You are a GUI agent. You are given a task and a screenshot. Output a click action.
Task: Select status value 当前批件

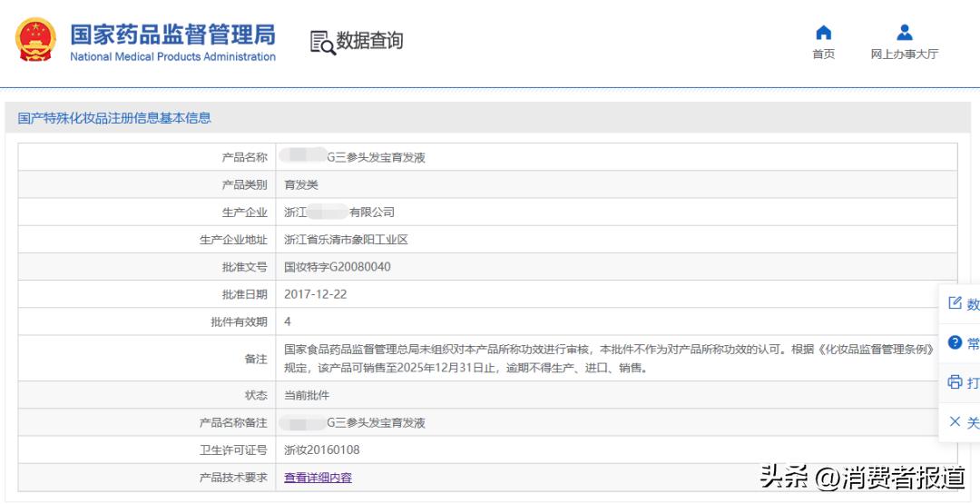307,396
